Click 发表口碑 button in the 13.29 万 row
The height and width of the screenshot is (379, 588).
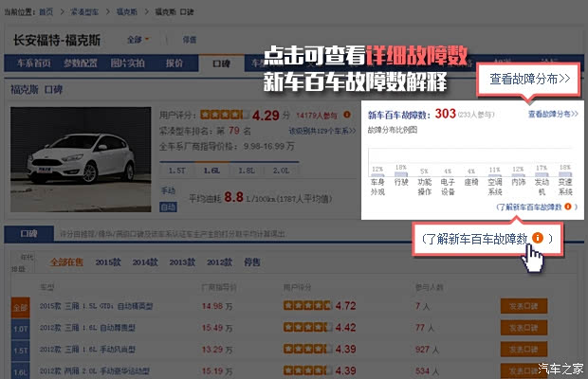tap(524, 350)
